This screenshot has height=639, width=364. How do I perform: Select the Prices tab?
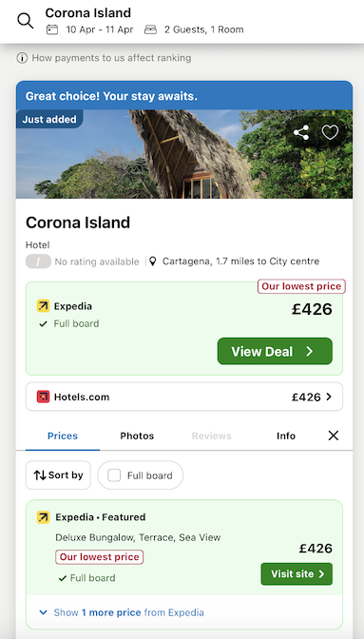(x=63, y=436)
